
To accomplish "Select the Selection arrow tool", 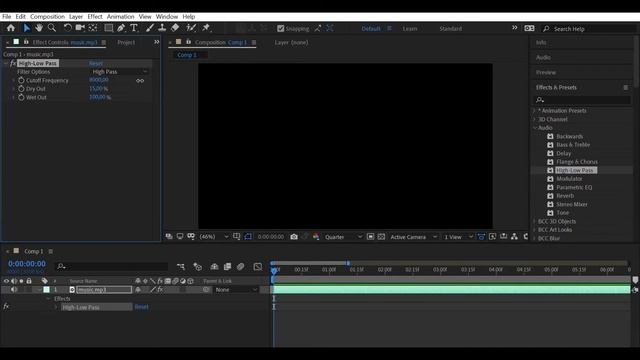I will click(27, 28).
